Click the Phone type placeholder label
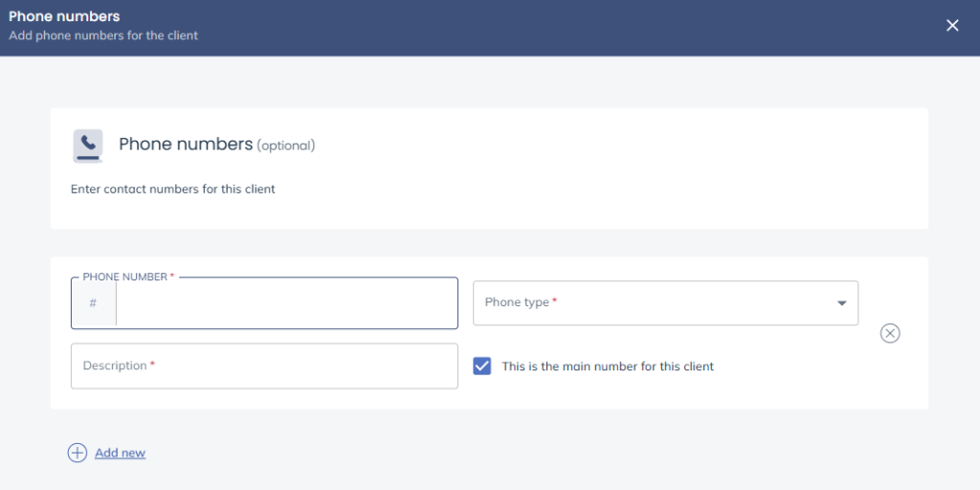980x490 pixels. click(x=517, y=302)
